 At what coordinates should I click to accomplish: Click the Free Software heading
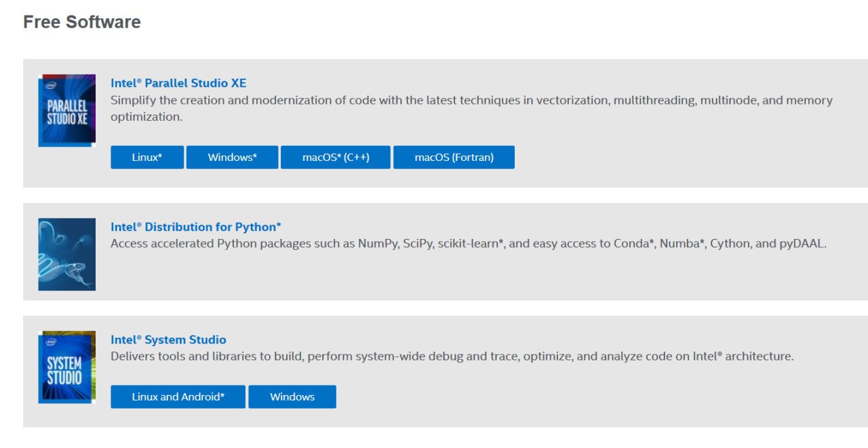(82, 22)
